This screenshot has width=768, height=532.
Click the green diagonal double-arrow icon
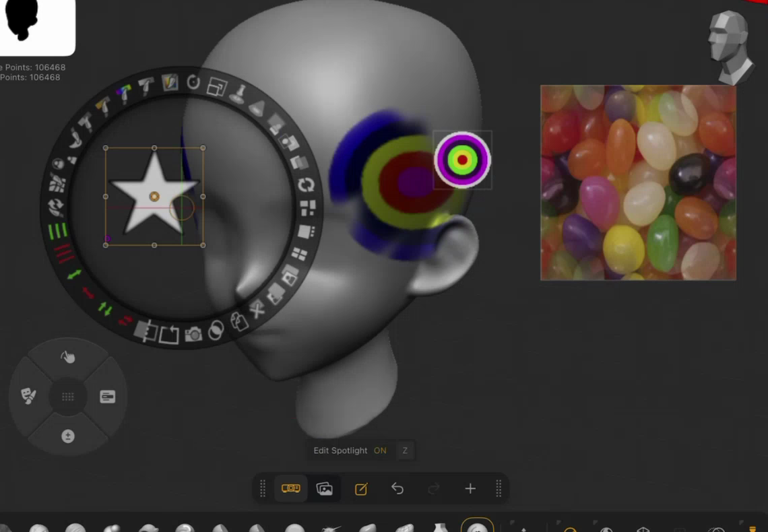coord(75,275)
